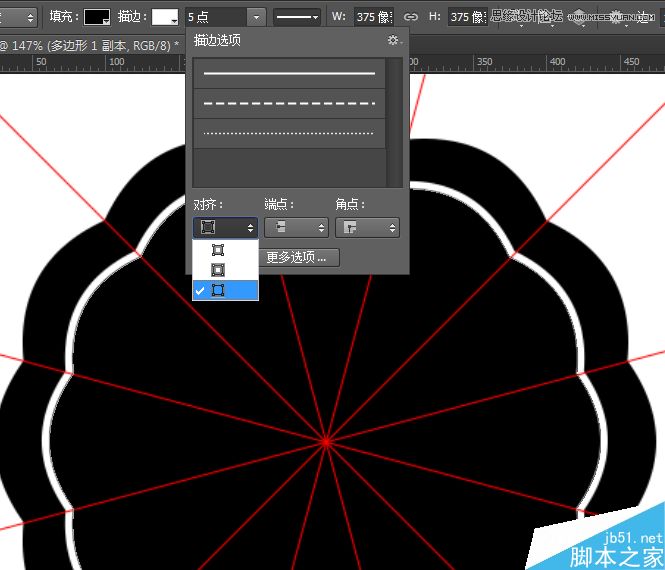Choose the dashed line stroke preset
Image resolution: width=665 pixels, height=570 pixels.
point(289,103)
